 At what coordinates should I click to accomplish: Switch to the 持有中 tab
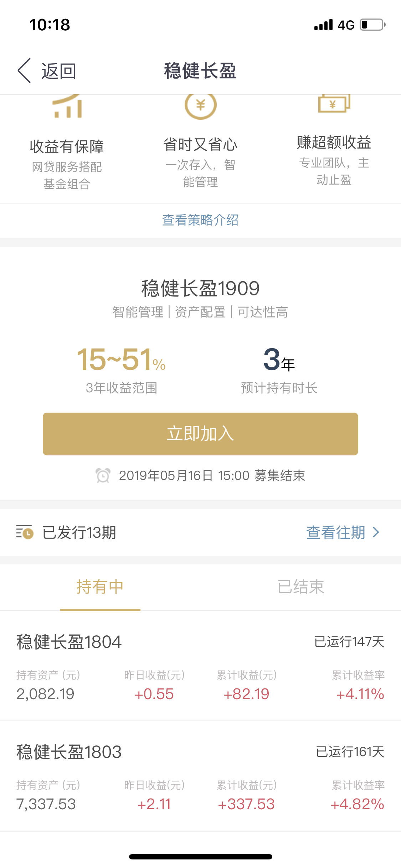[100, 587]
